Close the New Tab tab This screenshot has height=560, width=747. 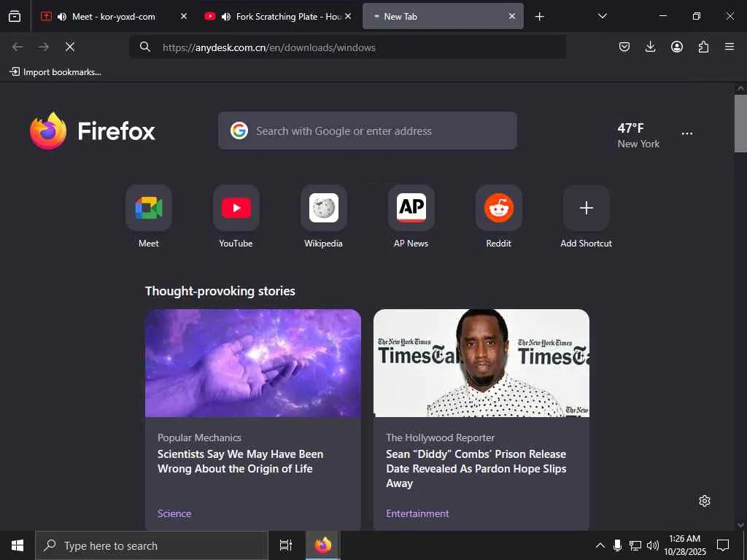point(512,16)
